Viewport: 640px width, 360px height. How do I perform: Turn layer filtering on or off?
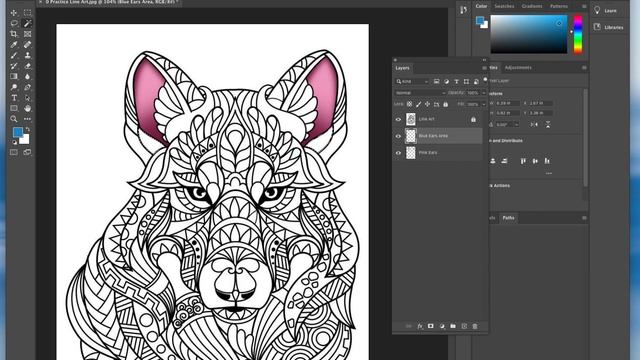(x=485, y=79)
